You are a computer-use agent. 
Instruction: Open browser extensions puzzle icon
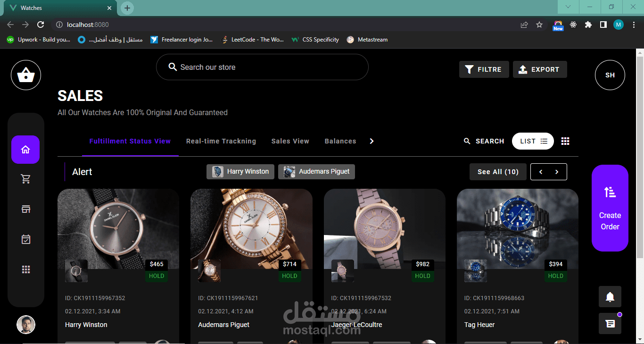tap(588, 25)
